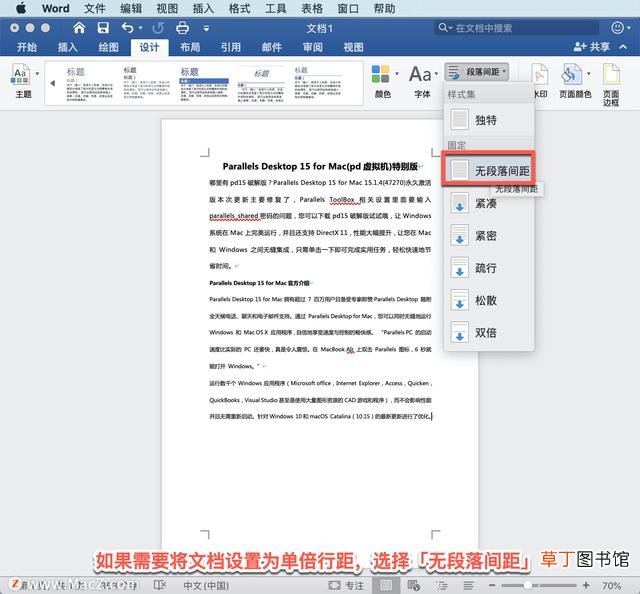640x594 pixels.
Task: Switch to the 邮件 tab
Action: coord(272,47)
